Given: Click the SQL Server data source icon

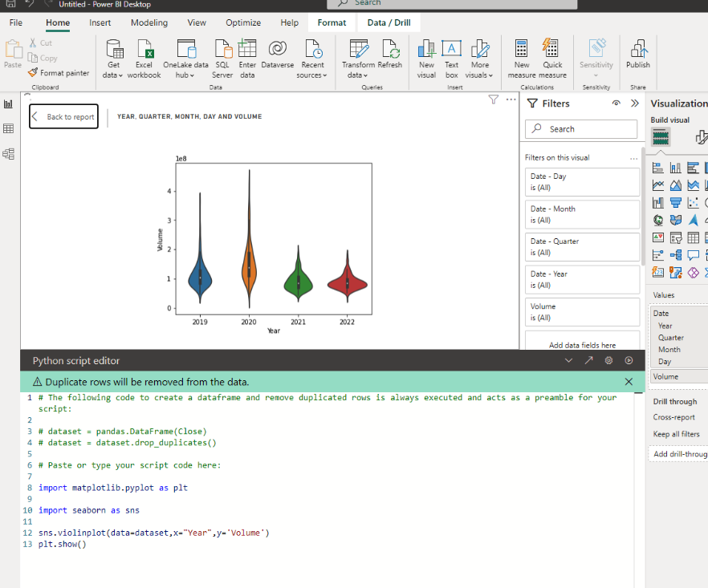Looking at the screenshot, I should click(x=222, y=49).
